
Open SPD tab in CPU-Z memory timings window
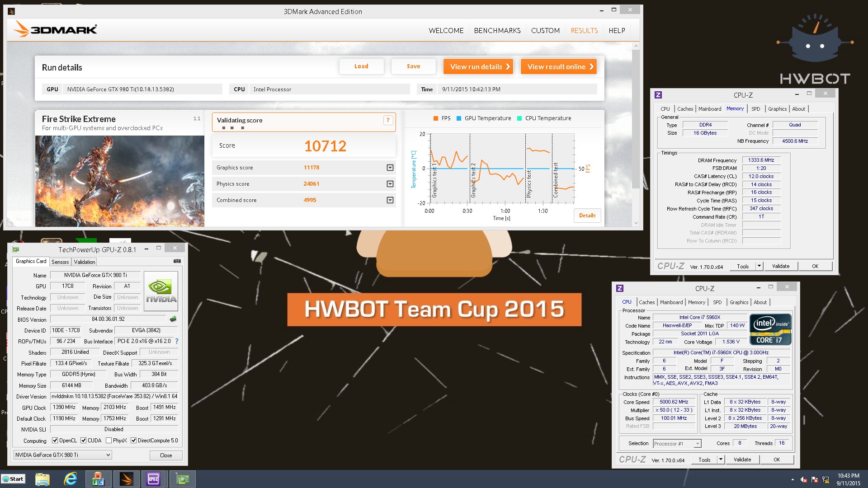755,109
